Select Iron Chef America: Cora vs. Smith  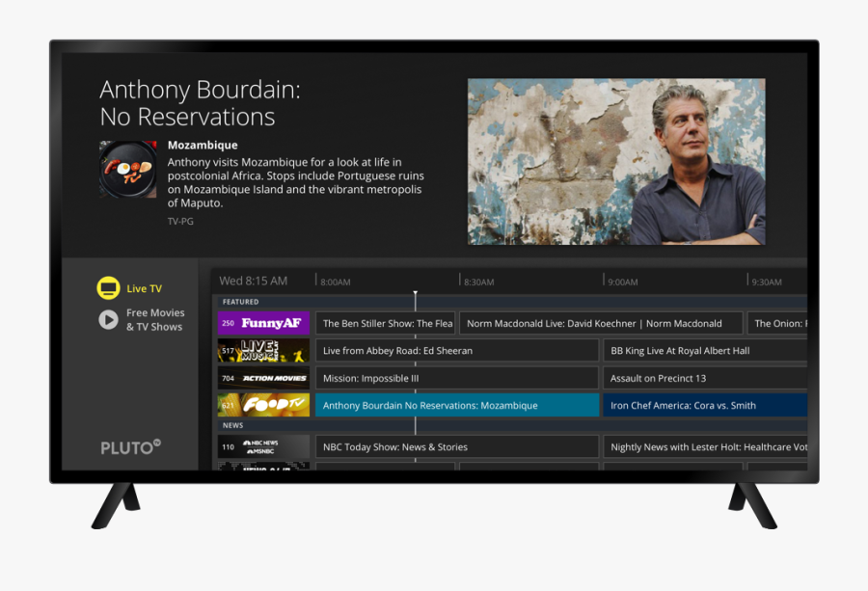tap(705, 405)
